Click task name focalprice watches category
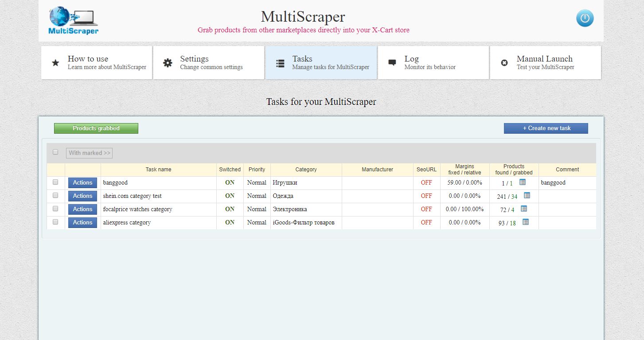Viewport: 644px width, 340px height. (x=137, y=209)
